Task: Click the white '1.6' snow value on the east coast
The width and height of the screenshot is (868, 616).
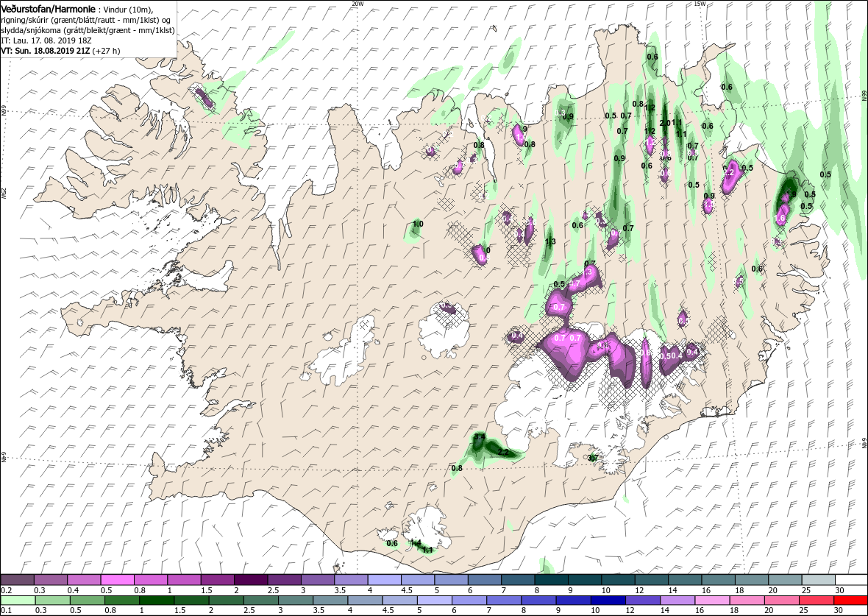Action: click(x=780, y=219)
